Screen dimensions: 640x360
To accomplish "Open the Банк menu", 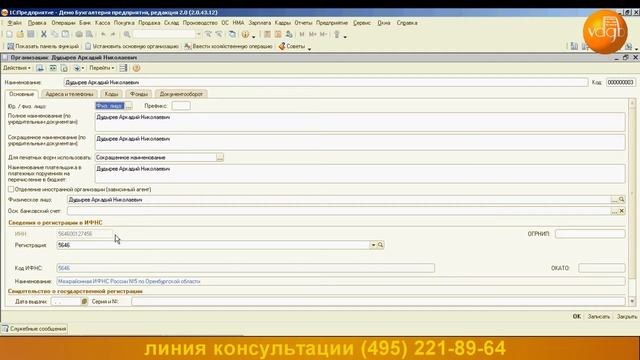I will tap(85, 23).
